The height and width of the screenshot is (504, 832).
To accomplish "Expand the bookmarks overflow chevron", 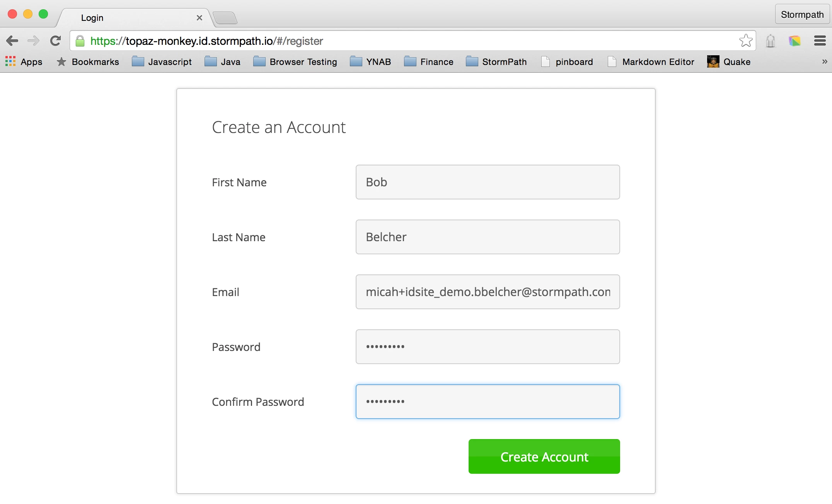I will (824, 61).
